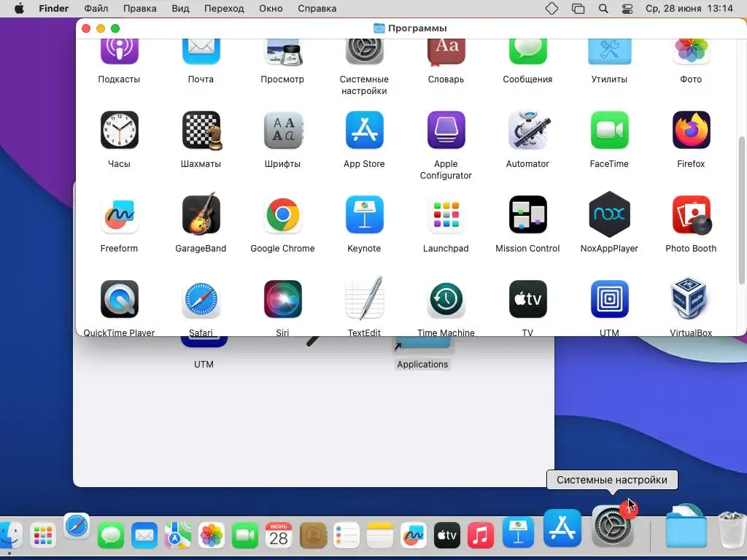747x560 pixels.
Task: Open the Справка menu
Action: [x=317, y=9]
